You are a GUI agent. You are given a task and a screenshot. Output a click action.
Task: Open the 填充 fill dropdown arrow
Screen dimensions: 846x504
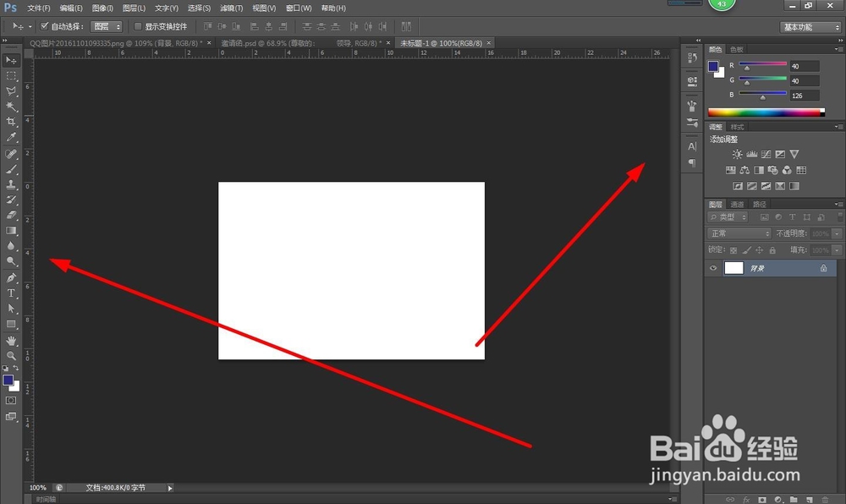(837, 250)
